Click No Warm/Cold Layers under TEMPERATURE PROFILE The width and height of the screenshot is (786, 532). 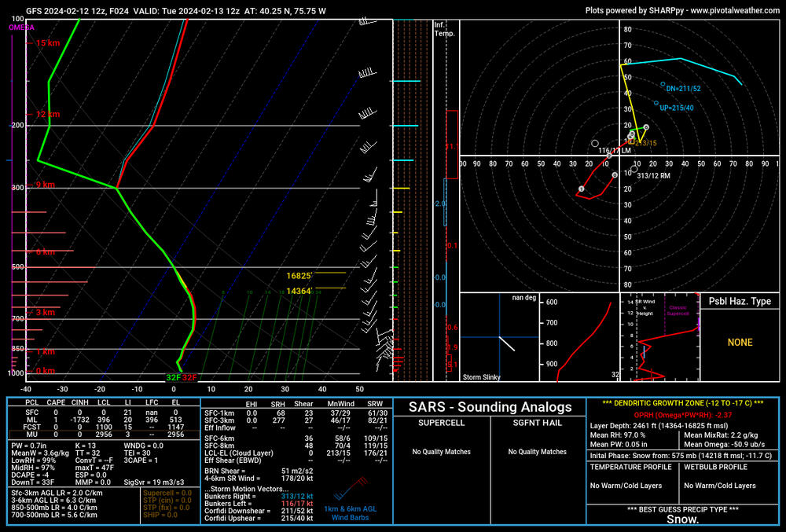click(626, 486)
